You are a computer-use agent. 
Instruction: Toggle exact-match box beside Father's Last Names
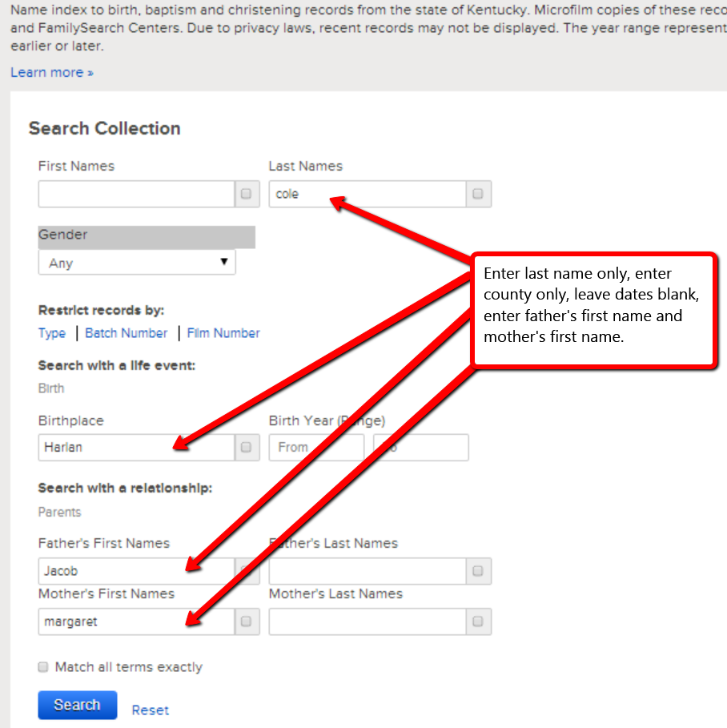pos(478,571)
